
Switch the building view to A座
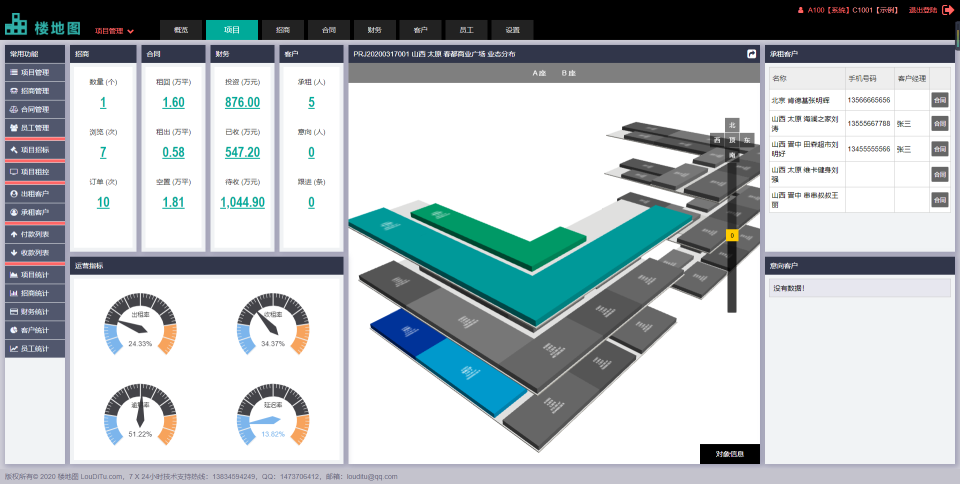point(539,73)
